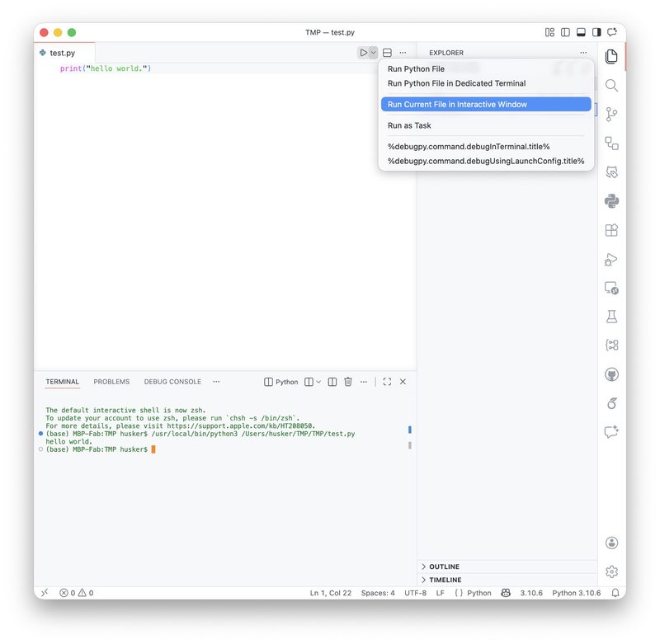Viewport: 660px width, 644px height.
Task: Click Python 3.10.6 in status bar
Action: pos(576,593)
